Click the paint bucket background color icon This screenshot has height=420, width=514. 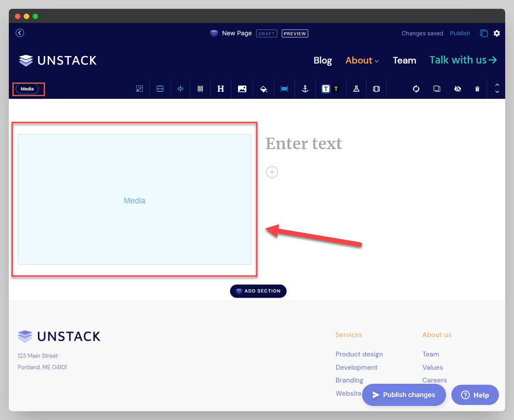coord(264,89)
